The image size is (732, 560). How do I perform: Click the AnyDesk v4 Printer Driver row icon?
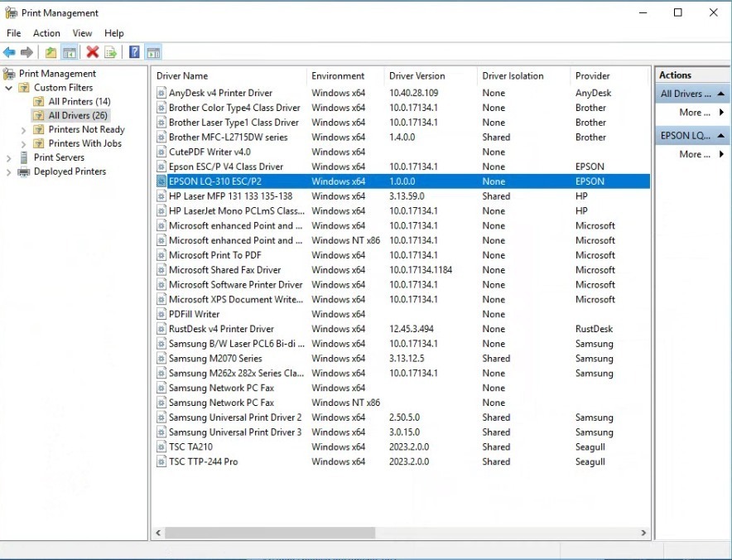click(161, 93)
